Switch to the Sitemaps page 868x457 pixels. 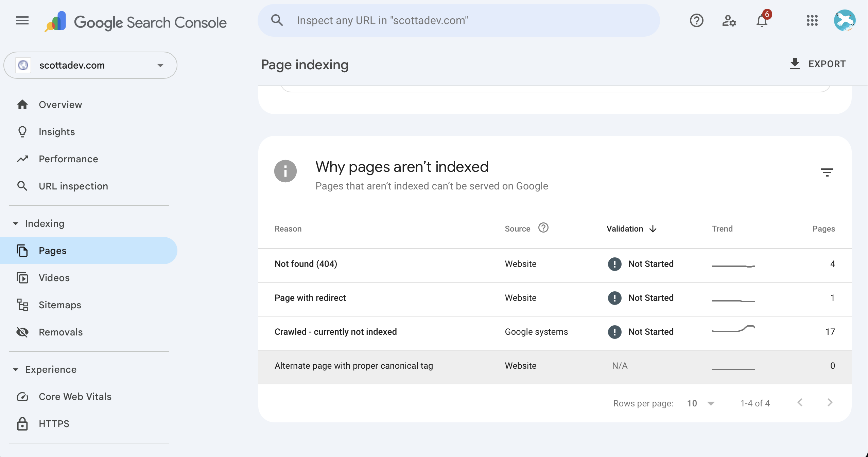(x=60, y=305)
